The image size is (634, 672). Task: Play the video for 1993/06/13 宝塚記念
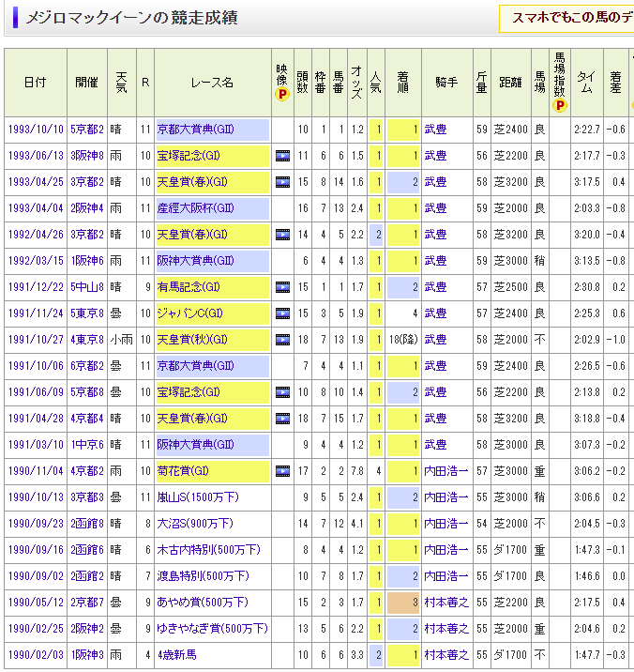[281, 156]
